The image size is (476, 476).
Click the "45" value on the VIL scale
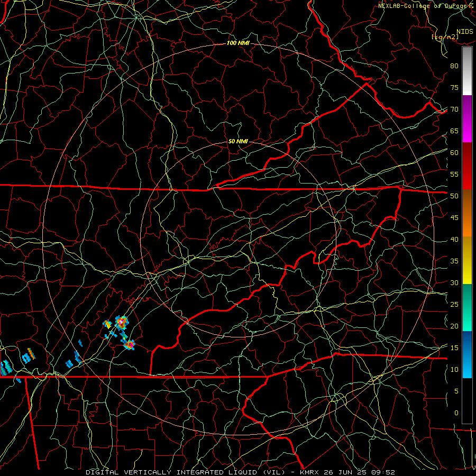454,218
